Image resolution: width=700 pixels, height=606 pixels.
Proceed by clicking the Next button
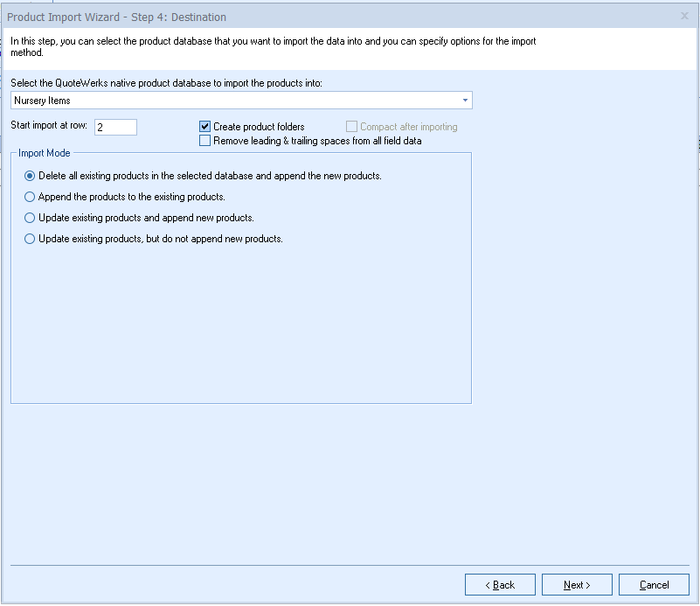click(577, 585)
